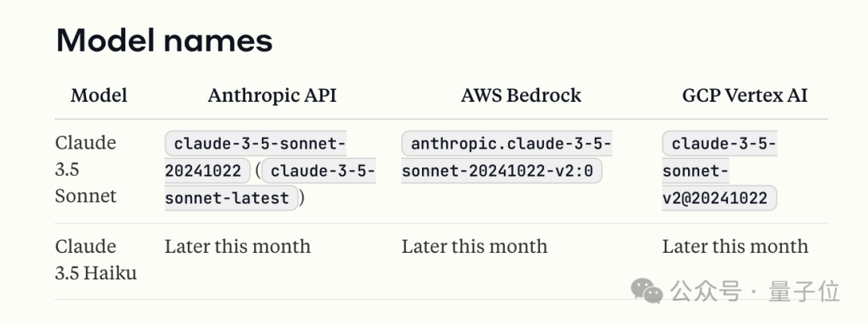The image size is (868, 326).
Task: Click the "Model names" heading
Action: point(164,40)
